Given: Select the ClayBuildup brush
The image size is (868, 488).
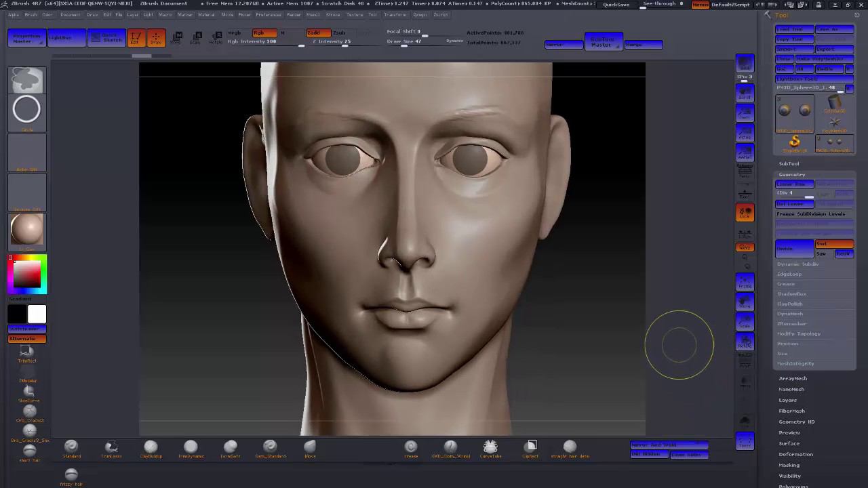Looking at the screenshot, I should pyautogui.click(x=151, y=447).
